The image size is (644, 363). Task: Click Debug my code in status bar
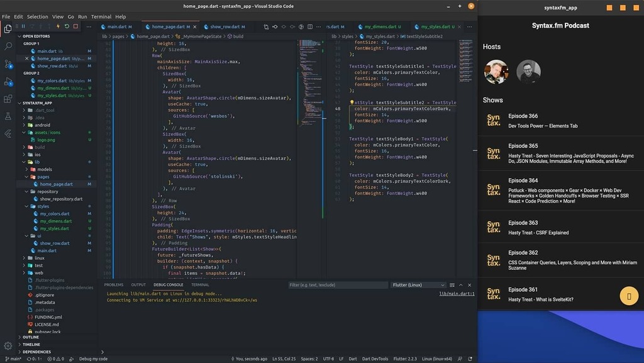(93, 359)
